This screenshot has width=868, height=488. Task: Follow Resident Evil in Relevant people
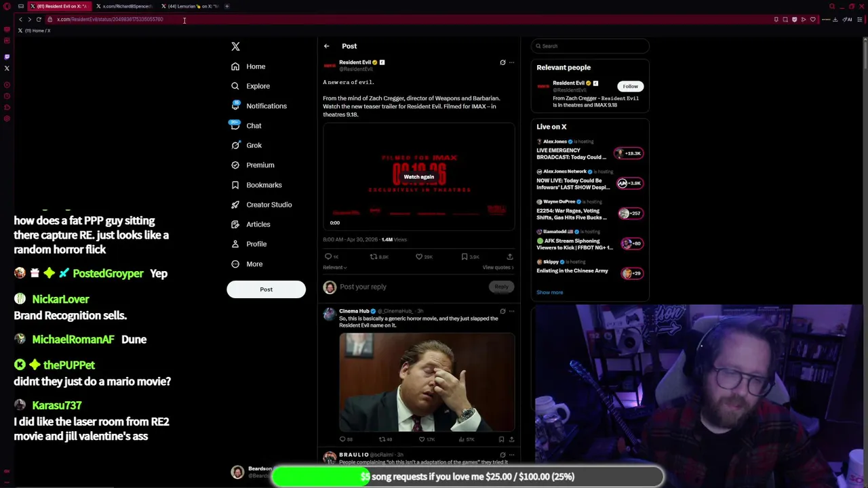(631, 86)
